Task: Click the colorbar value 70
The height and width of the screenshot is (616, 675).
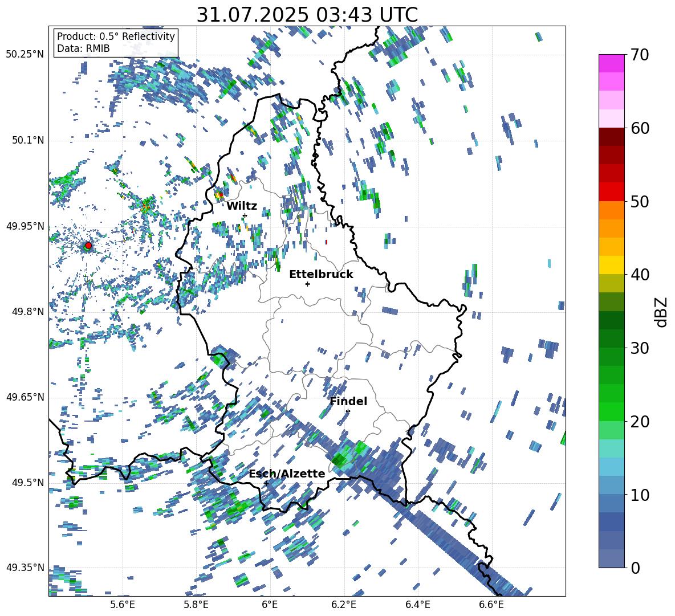Action: (640, 55)
